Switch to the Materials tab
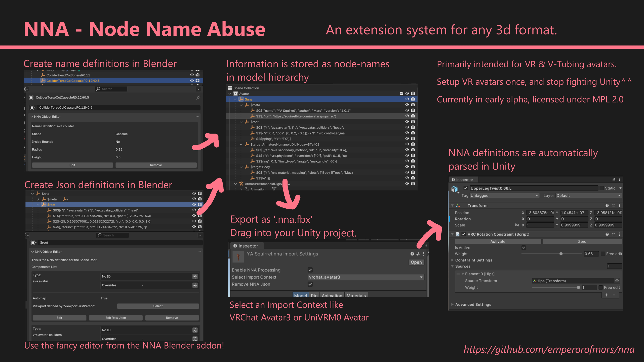Screen dimensions: 644x362 (356, 296)
